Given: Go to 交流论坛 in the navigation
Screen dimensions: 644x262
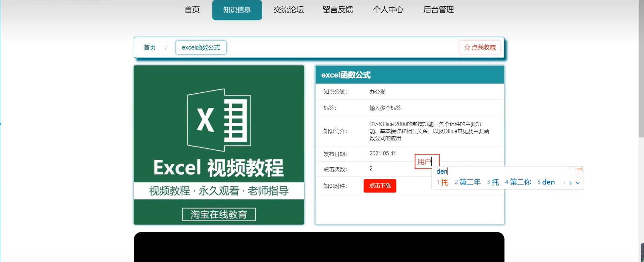Looking at the screenshot, I should pos(289,10).
